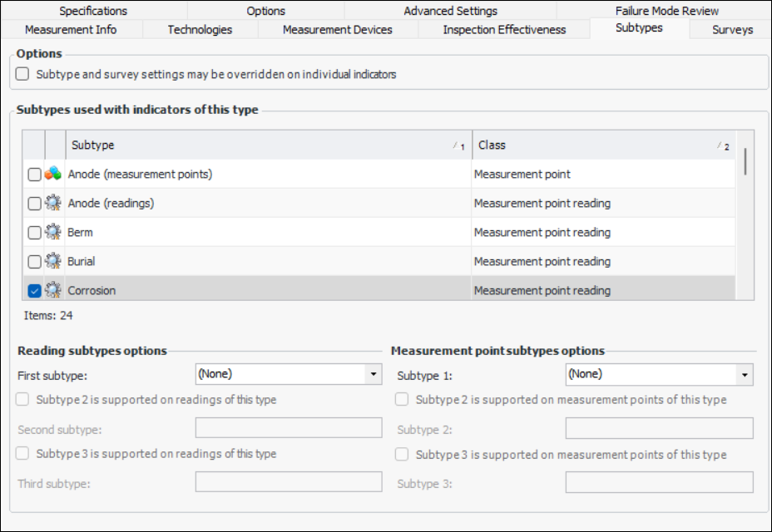This screenshot has height=532, width=772.
Task: Expand the Subtype 1 dropdown
Action: point(744,375)
